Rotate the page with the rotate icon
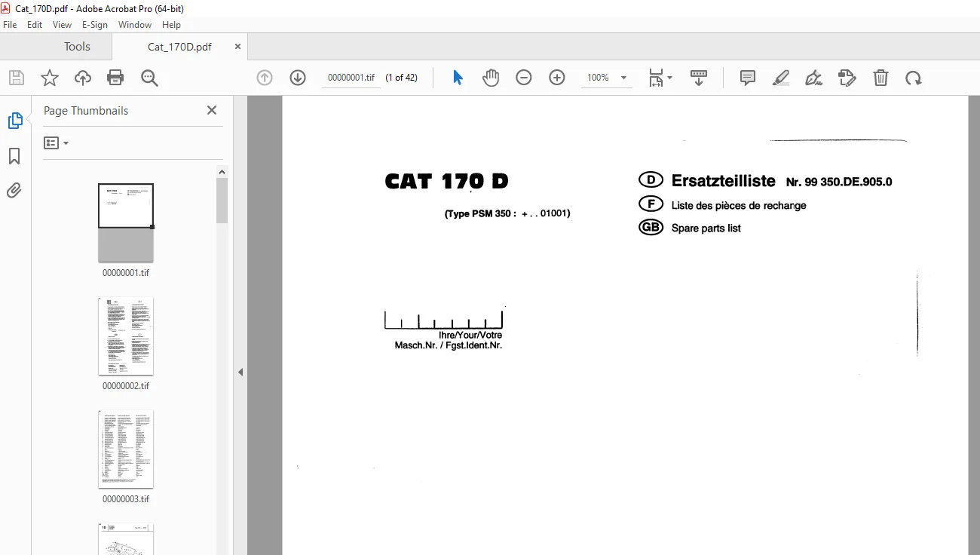The image size is (980, 555). [x=914, y=78]
